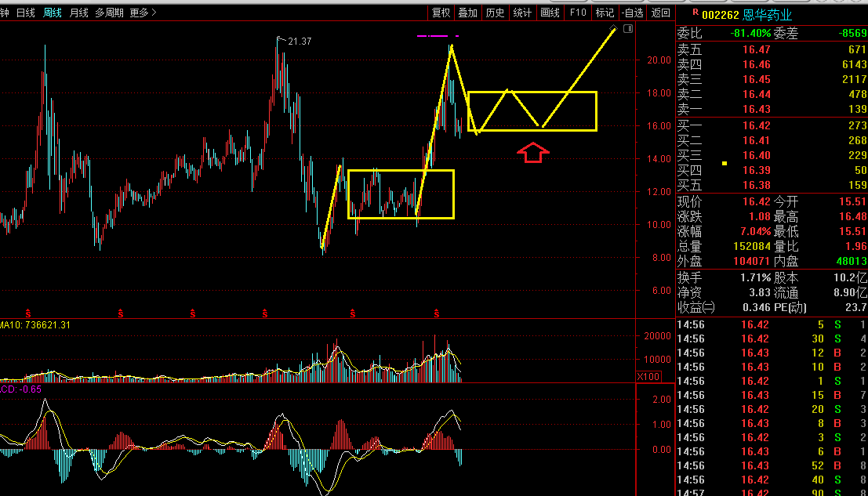Image resolution: width=868 pixels, height=496 pixels.
Task: Click the second red $ dividend marker
Action: (121, 313)
